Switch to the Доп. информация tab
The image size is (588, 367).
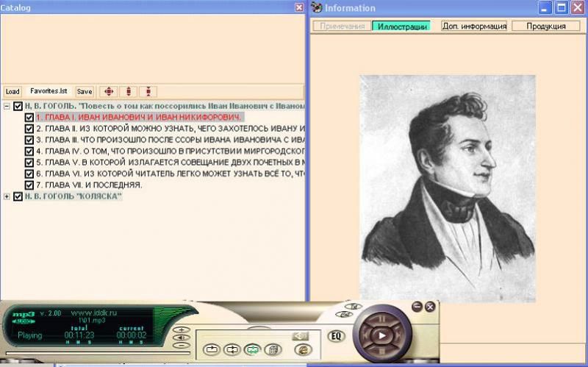pos(474,26)
